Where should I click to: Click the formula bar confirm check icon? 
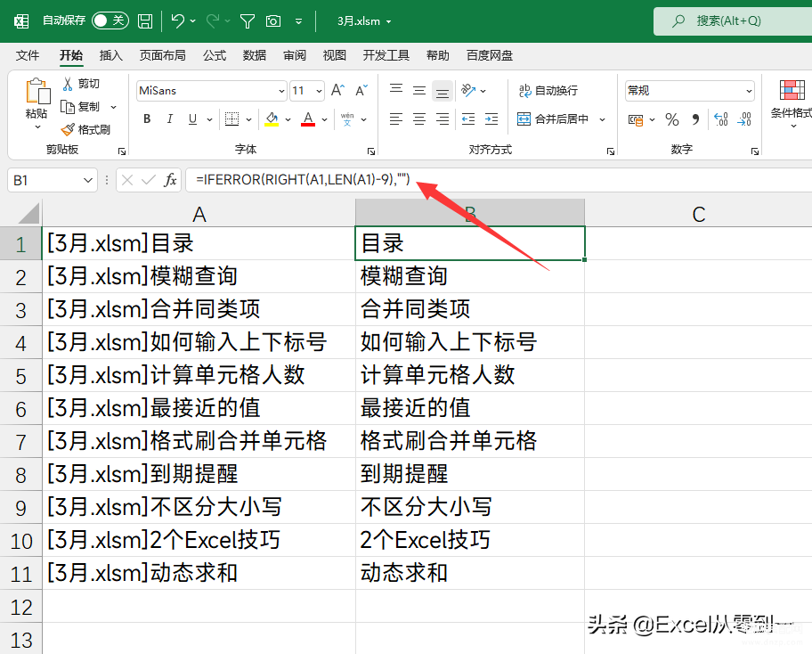149,180
